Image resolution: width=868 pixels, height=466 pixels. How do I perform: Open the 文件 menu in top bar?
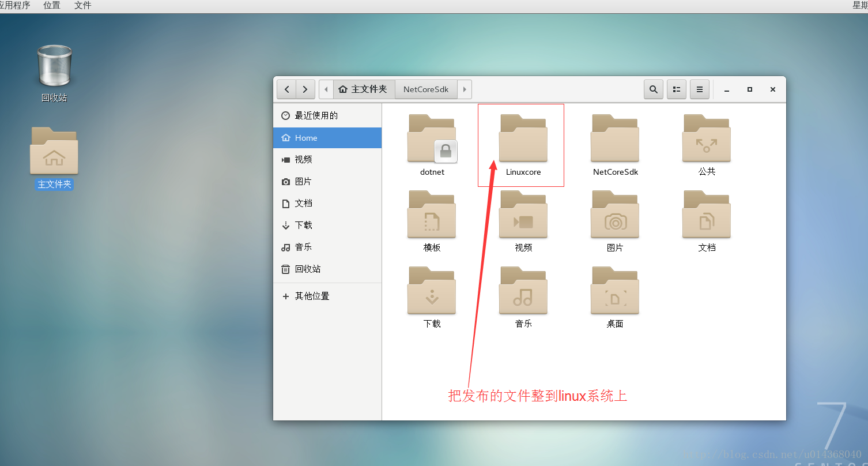click(82, 5)
